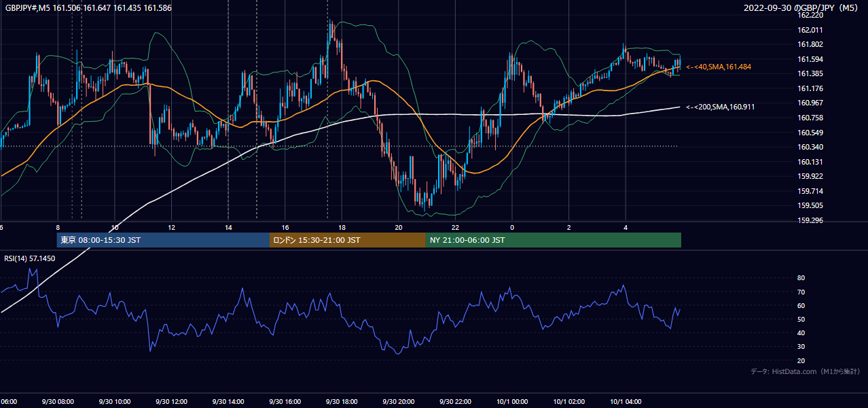Click the 159.922 price axis label

[810, 176]
